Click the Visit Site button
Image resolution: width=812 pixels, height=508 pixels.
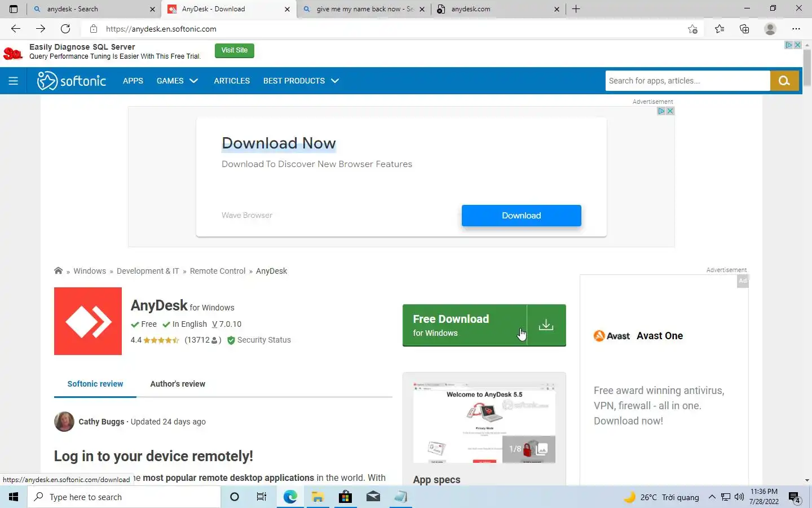pyautogui.click(x=235, y=50)
